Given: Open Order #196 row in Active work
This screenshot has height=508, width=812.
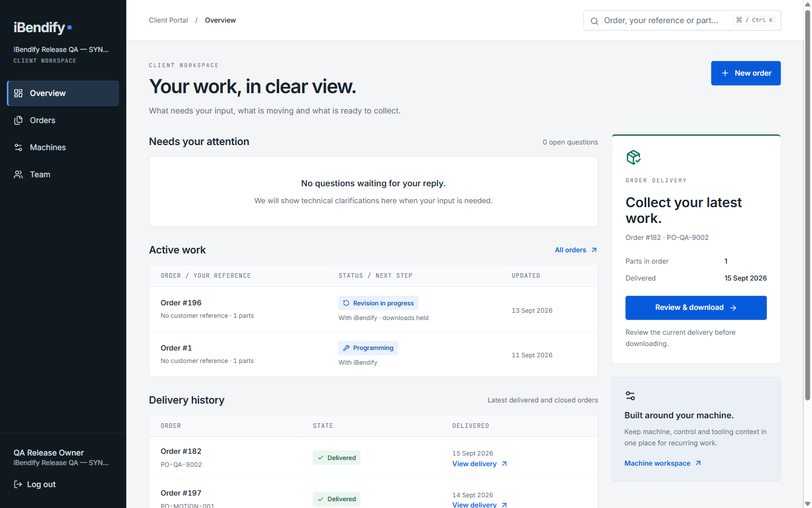Looking at the screenshot, I should (x=373, y=309).
